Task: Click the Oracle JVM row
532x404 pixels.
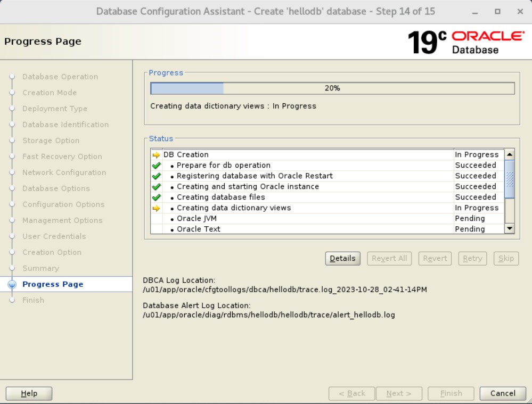Action: (x=328, y=218)
